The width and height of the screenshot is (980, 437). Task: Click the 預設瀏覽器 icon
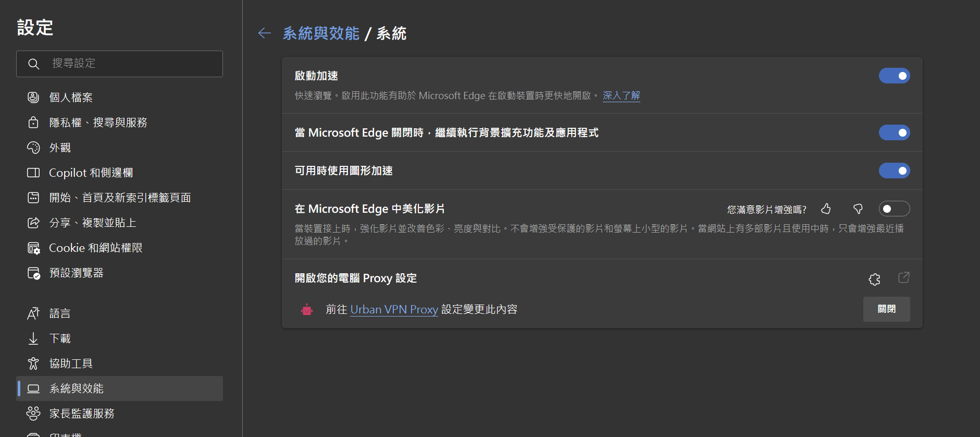33,273
